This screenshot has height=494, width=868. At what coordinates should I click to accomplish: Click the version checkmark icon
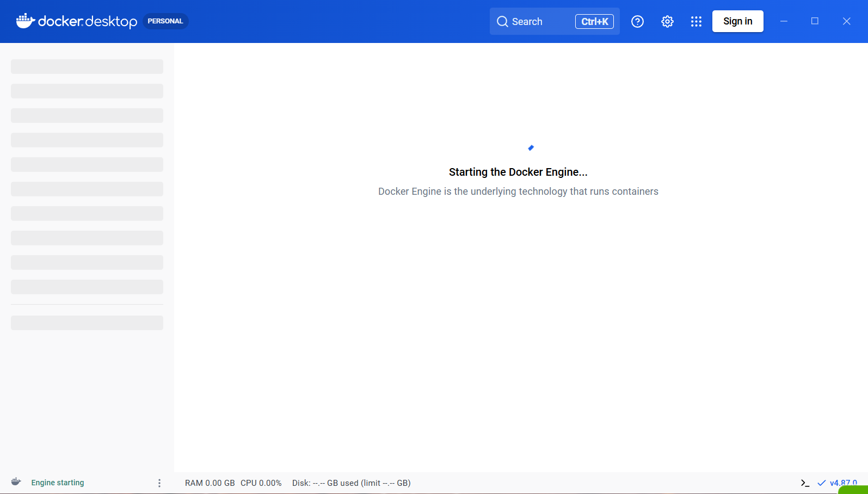(822, 483)
